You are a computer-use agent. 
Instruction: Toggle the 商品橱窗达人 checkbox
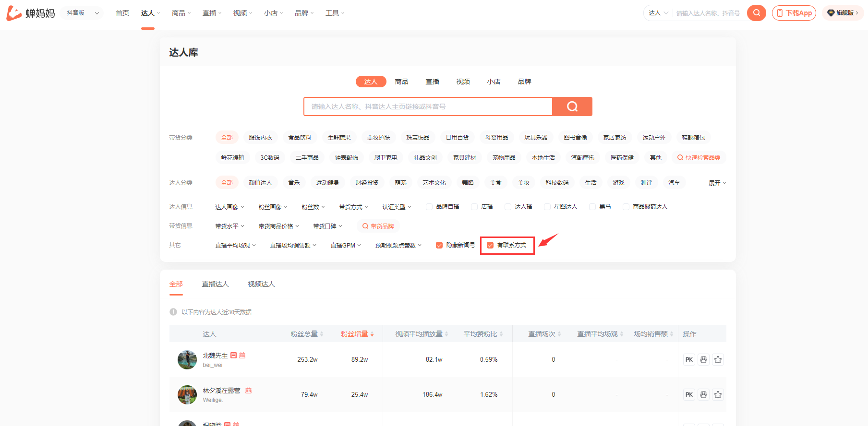coord(626,207)
